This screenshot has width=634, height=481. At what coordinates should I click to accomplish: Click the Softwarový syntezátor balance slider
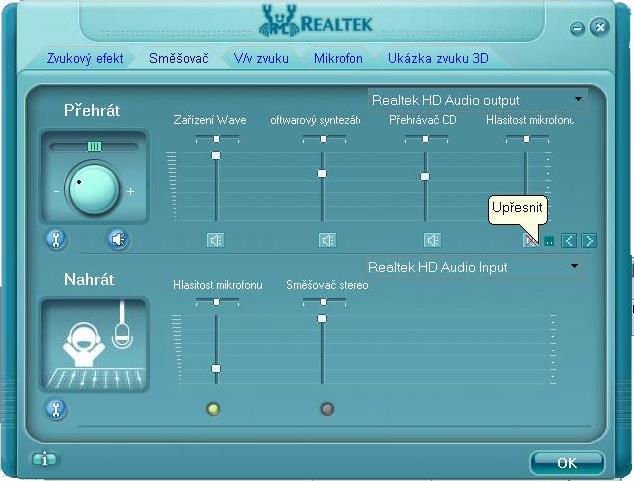[323, 139]
